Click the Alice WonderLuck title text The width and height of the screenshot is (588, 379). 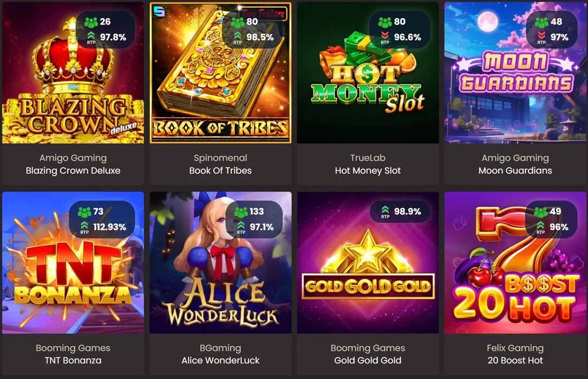(x=220, y=360)
